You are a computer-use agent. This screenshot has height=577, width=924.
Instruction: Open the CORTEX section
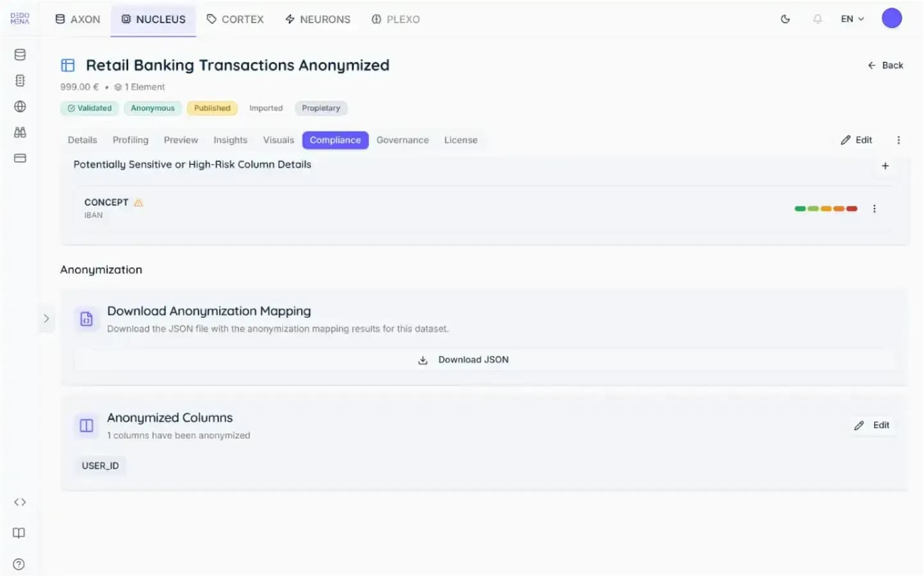235,19
